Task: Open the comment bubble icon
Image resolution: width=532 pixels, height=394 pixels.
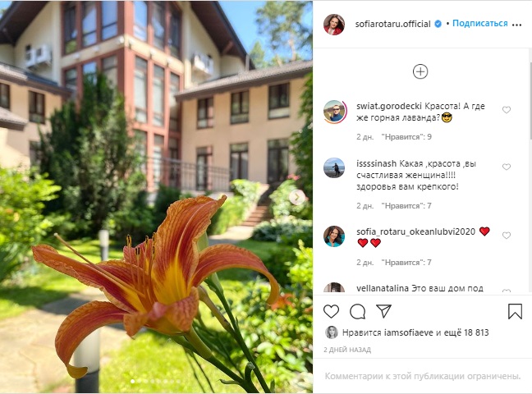Action: pos(357,311)
